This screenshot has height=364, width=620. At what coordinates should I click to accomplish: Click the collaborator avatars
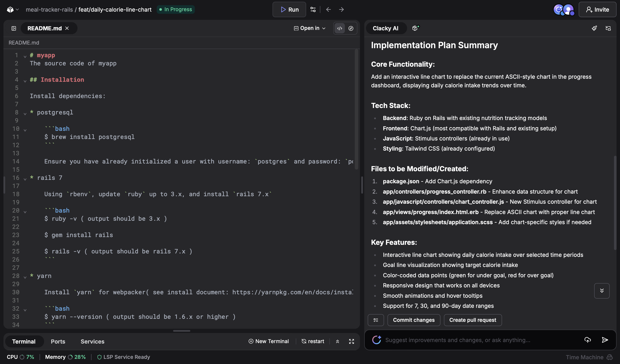tap(564, 10)
